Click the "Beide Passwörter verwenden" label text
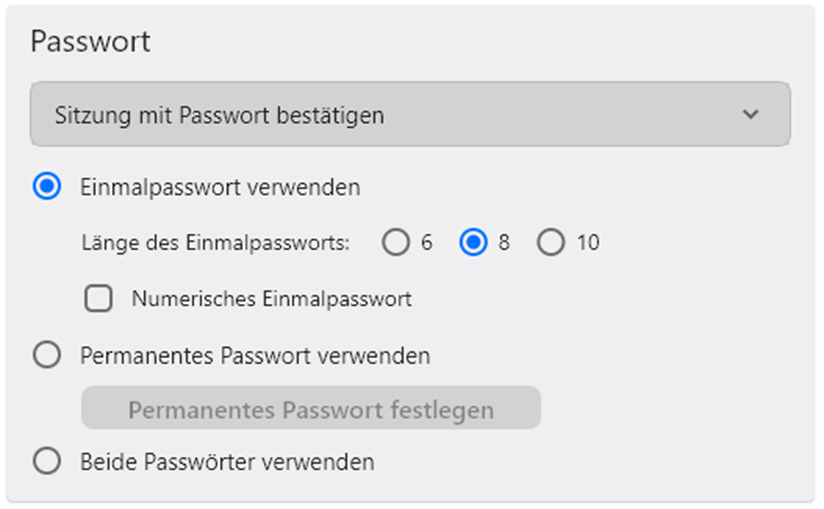824x509 pixels. click(227, 462)
